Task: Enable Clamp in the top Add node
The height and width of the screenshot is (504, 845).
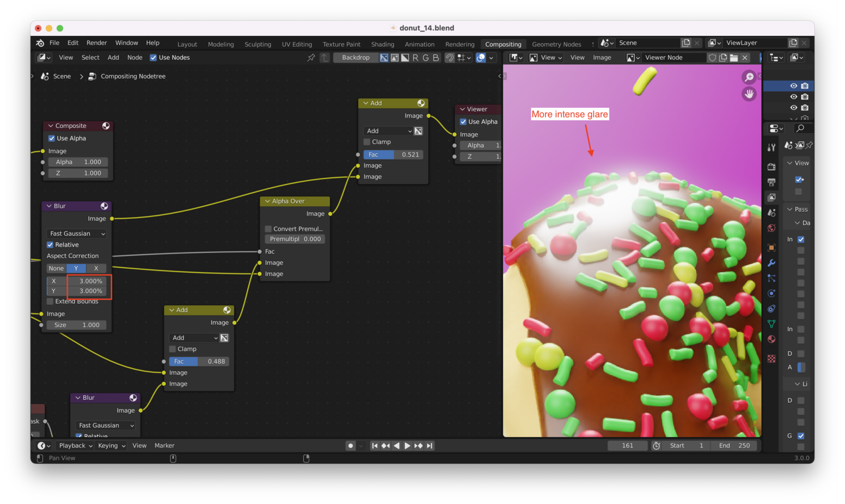Action: coord(367,142)
